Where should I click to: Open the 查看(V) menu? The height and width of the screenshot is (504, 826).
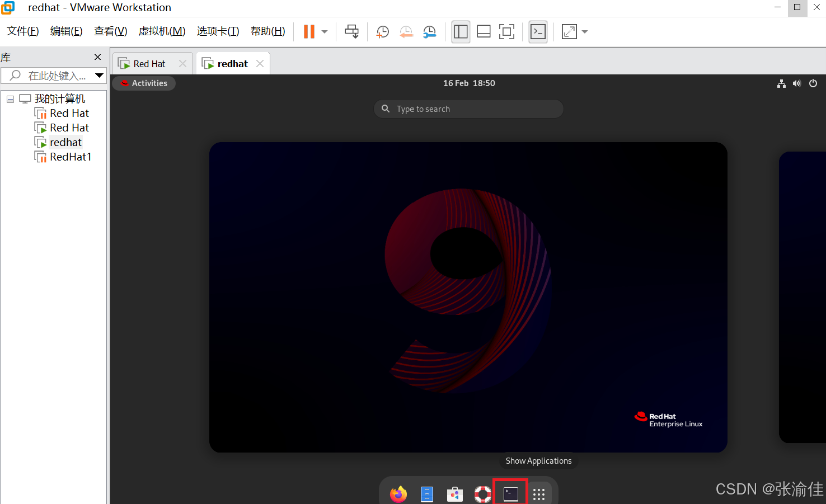tap(111, 31)
